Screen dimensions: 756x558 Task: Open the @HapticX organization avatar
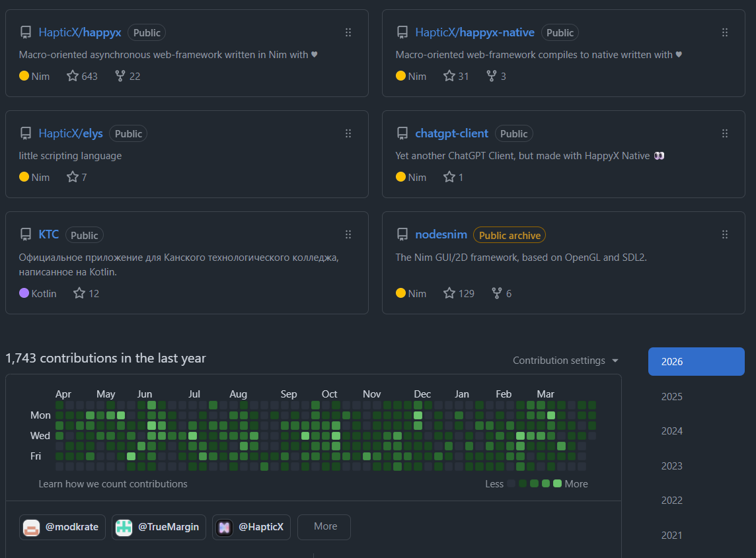(223, 527)
